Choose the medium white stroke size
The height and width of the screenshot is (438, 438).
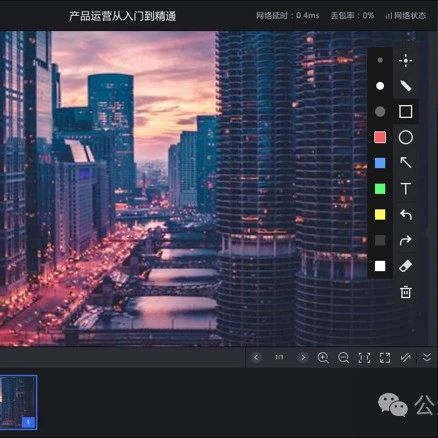[x=380, y=86]
